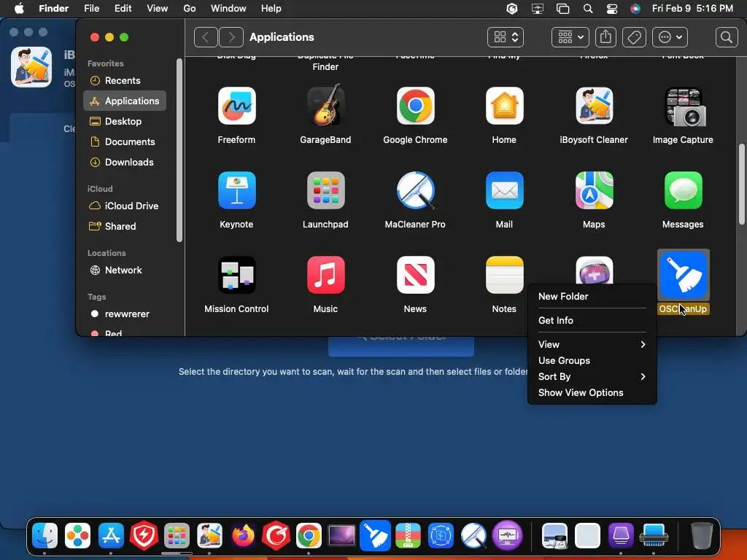This screenshot has width=747, height=560.
Task: Select the Google Chrome app in Applications
Action: 415,106
